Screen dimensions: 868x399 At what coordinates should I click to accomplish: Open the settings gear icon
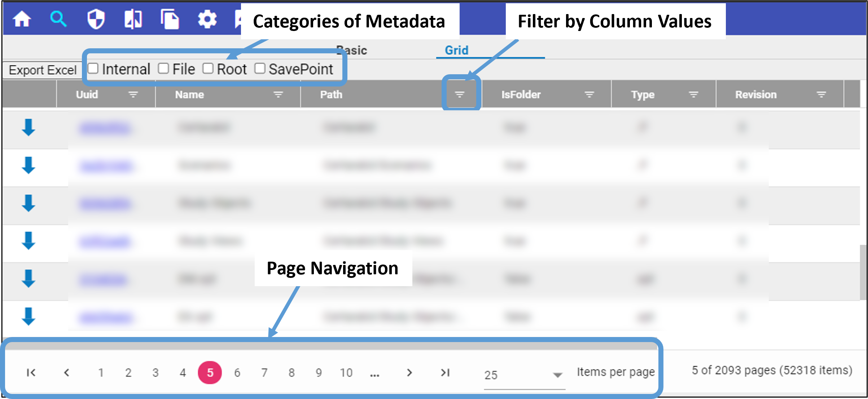[x=207, y=19]
